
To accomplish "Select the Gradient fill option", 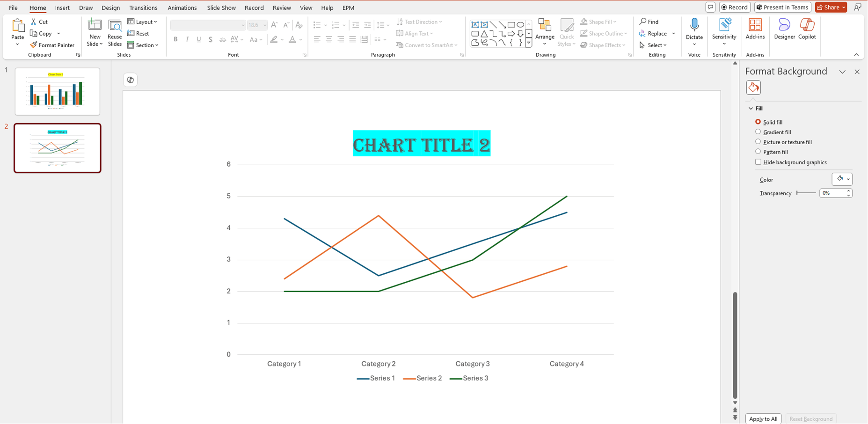I will pyautogui.click(x=773, y=132).
